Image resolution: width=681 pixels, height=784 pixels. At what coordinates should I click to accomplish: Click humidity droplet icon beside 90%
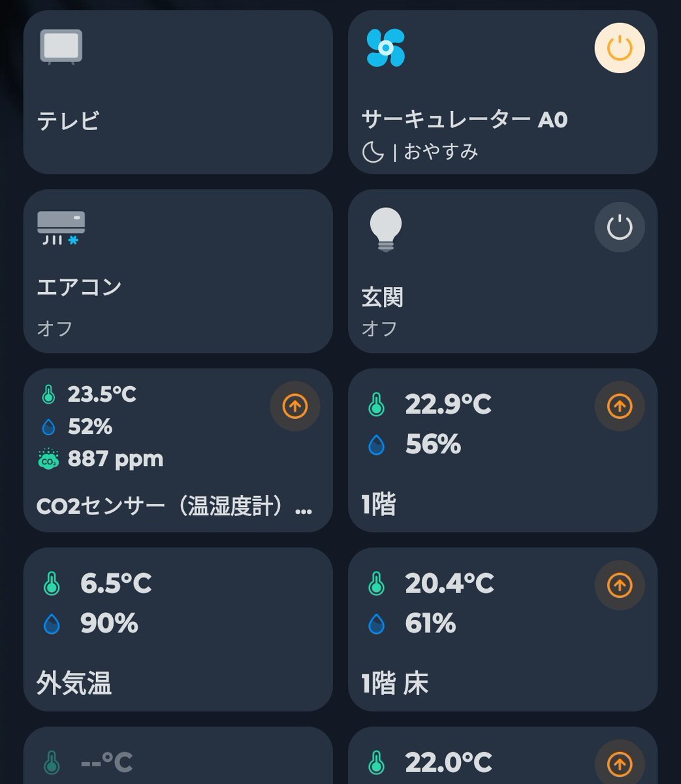[52, 624]
